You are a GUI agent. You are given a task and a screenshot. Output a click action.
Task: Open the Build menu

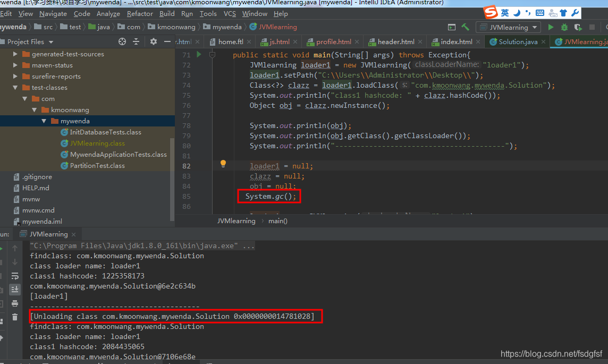[x=167, y=14]
